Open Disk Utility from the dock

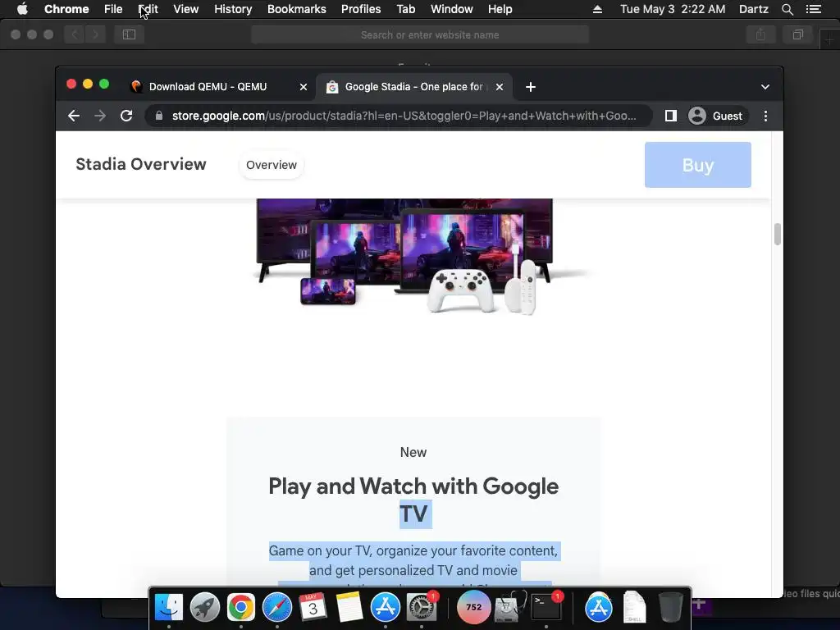tap(509, 607)
